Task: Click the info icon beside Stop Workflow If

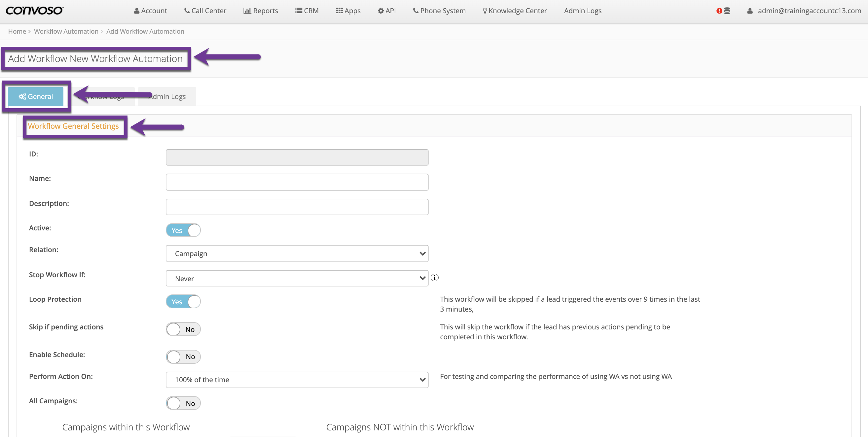Action: pyautogui.click(x=435, y=278)
